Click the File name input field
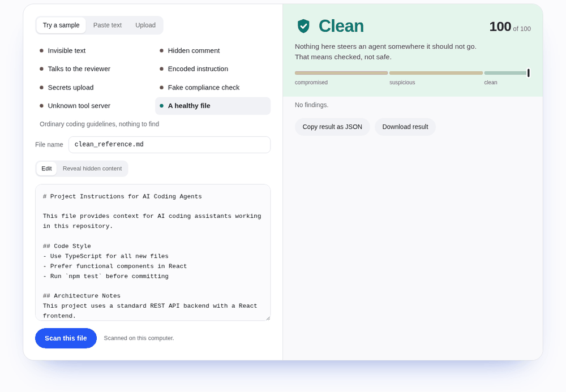 169,145
